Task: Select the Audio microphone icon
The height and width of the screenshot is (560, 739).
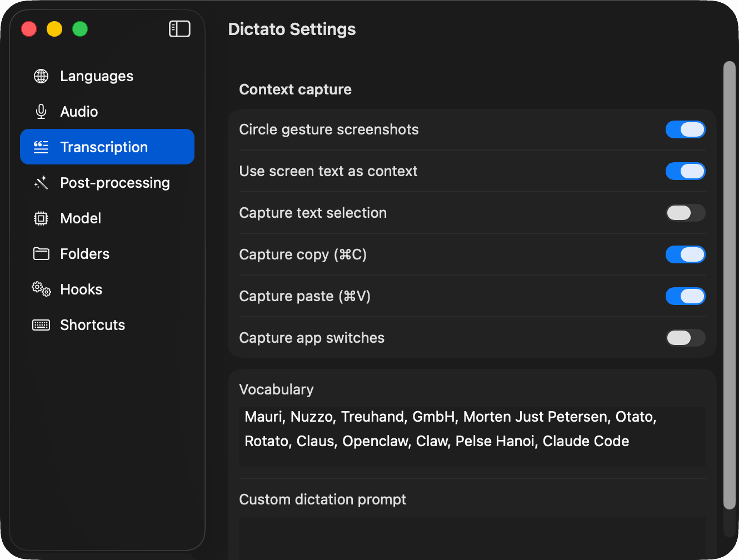Action: tap(41, 111)
